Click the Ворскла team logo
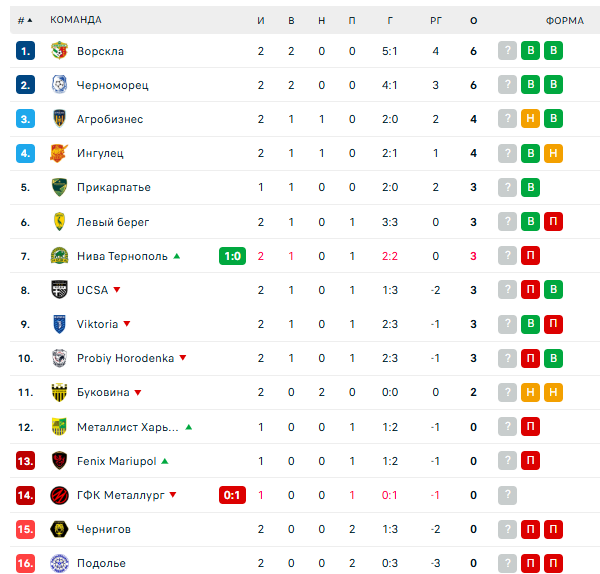 pyautogui.click(x=58, y=51)
